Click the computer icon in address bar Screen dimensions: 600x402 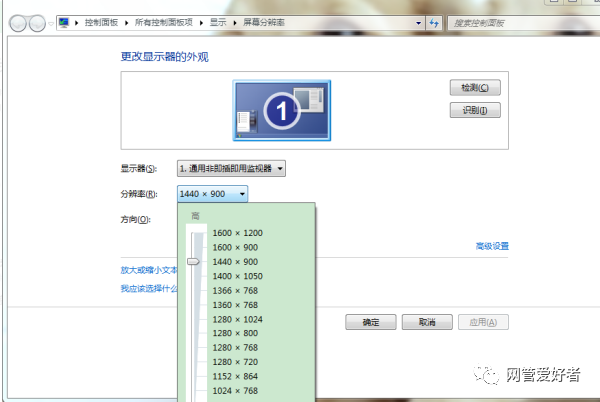[x=64, y=23]
